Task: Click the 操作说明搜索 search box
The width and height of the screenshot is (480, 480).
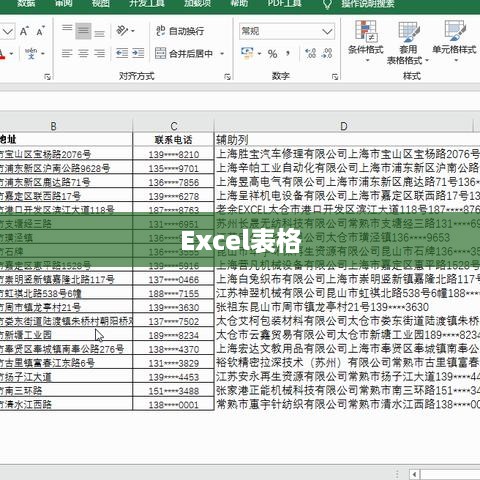Action: [x=368, y=3]
